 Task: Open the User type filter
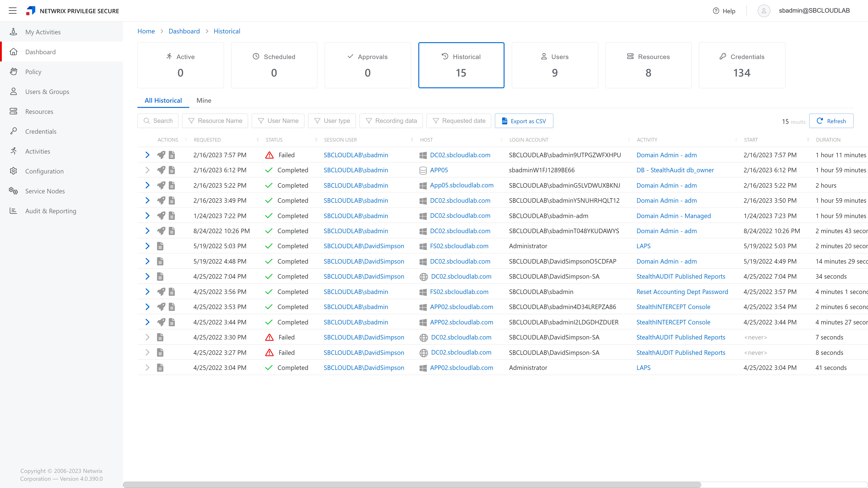(332, 121)
